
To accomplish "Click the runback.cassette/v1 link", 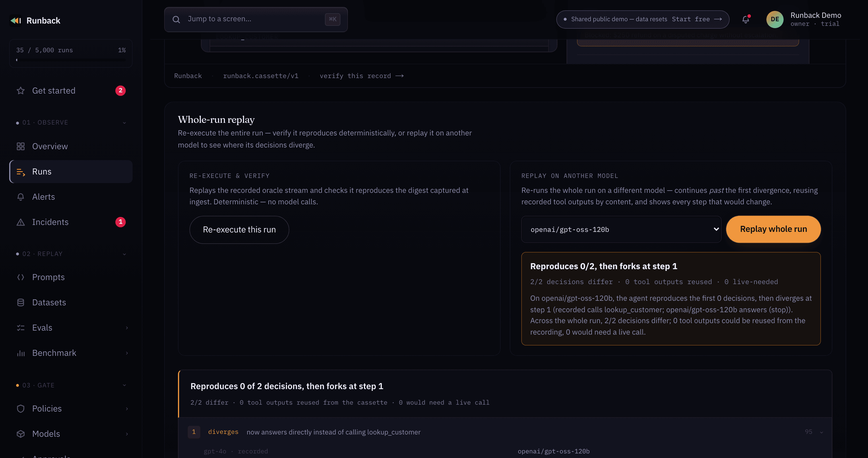I will tap(260, 76).
